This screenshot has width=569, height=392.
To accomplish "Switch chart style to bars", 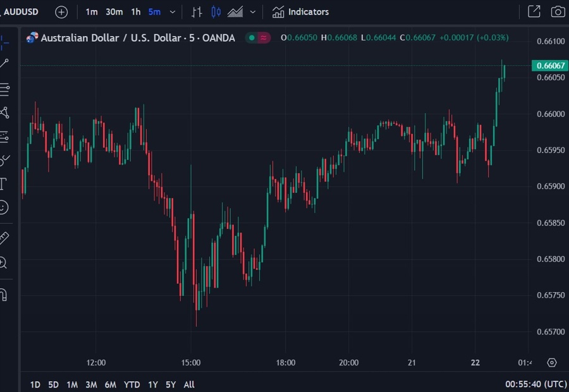I will click(x=197, y=11).
